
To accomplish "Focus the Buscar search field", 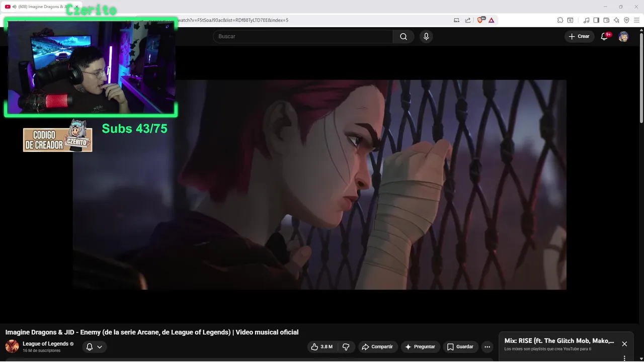I will coord(303,36).
